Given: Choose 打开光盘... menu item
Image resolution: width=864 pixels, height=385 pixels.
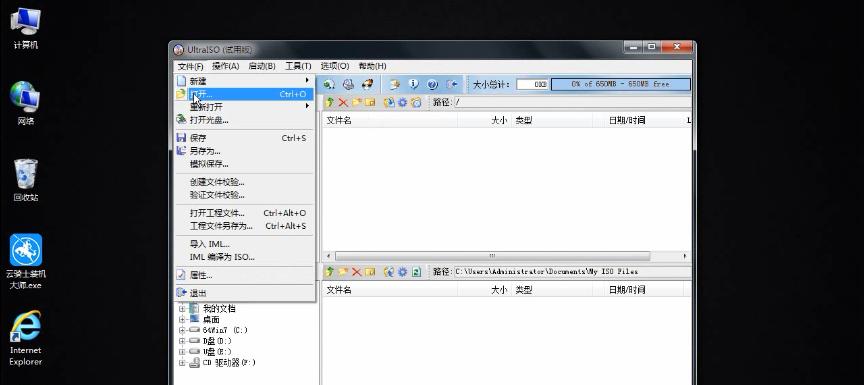Looking at the screenshot, I should (x=244, y=120).
